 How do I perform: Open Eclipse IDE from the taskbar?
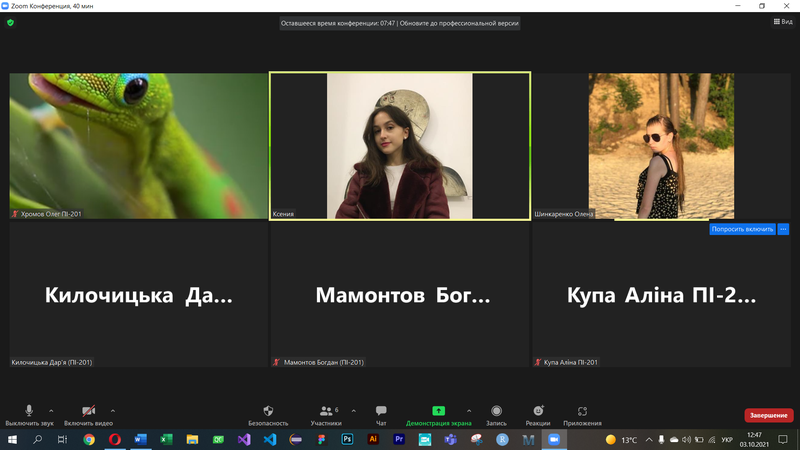pyautogui.click(x=295, y=439)
